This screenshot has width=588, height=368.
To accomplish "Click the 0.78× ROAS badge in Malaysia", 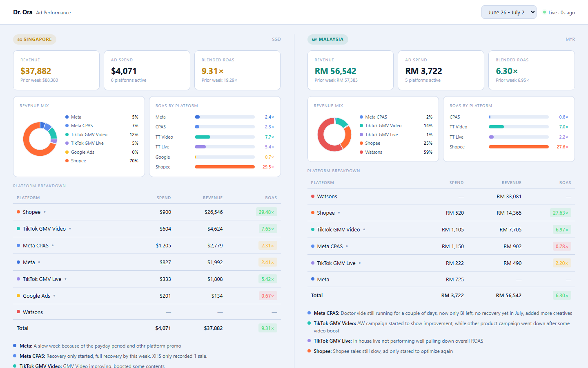I will point(562,246).
